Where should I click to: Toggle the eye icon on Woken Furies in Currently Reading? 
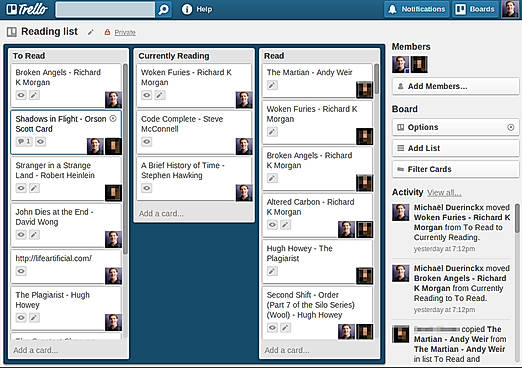pyautogui.click(x=147, y=95)
